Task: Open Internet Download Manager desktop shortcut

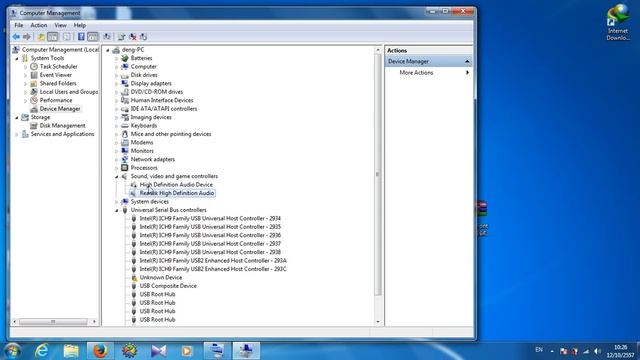Action: click(x=618, y=22)
